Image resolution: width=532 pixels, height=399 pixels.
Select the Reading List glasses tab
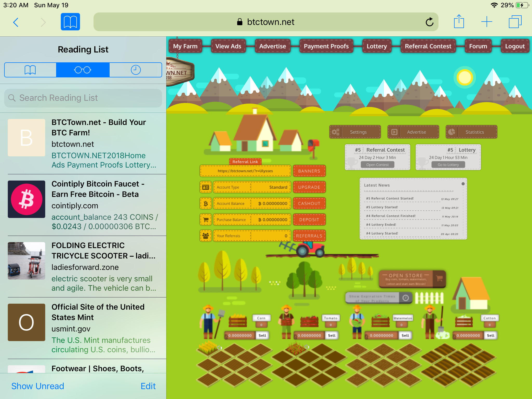click(x=83, y=70)
